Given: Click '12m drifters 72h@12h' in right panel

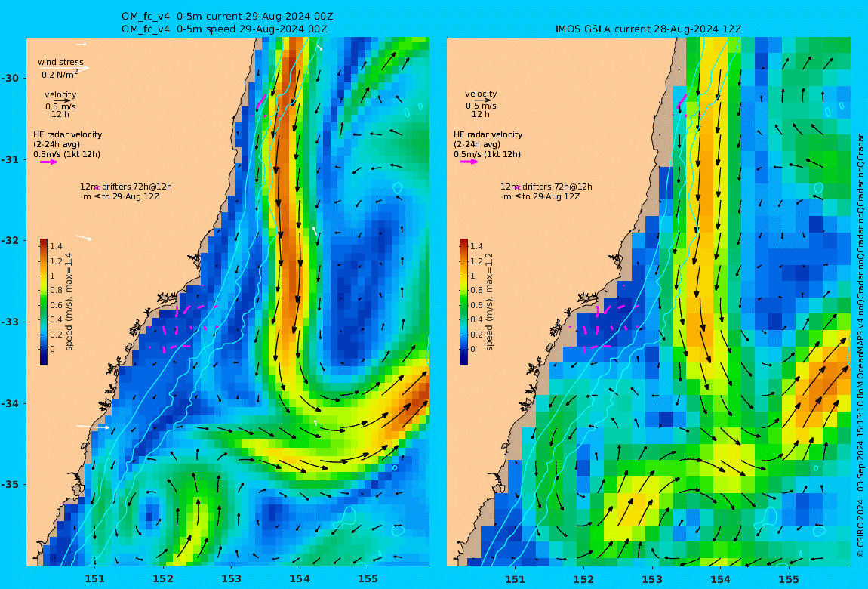Looking at the screenshot, I should click(x=546, y=187).
